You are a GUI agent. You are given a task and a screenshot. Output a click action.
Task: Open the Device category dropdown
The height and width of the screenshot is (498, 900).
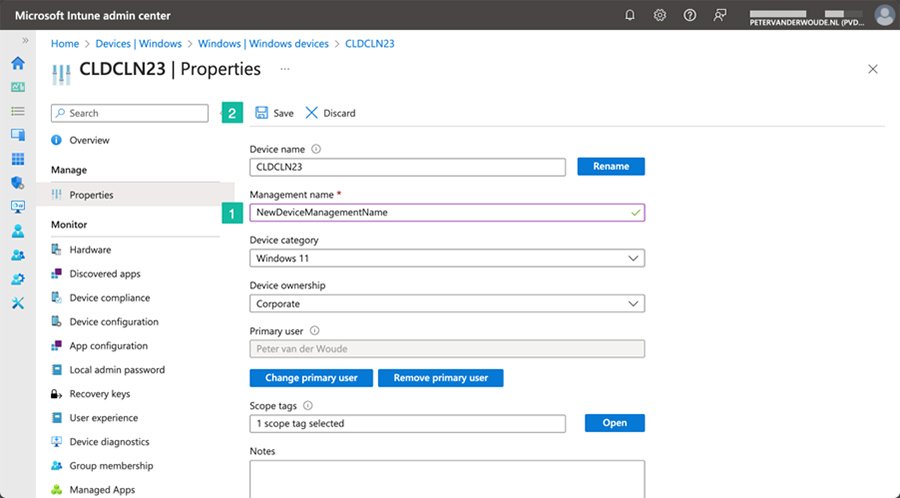tap(446, 258)
